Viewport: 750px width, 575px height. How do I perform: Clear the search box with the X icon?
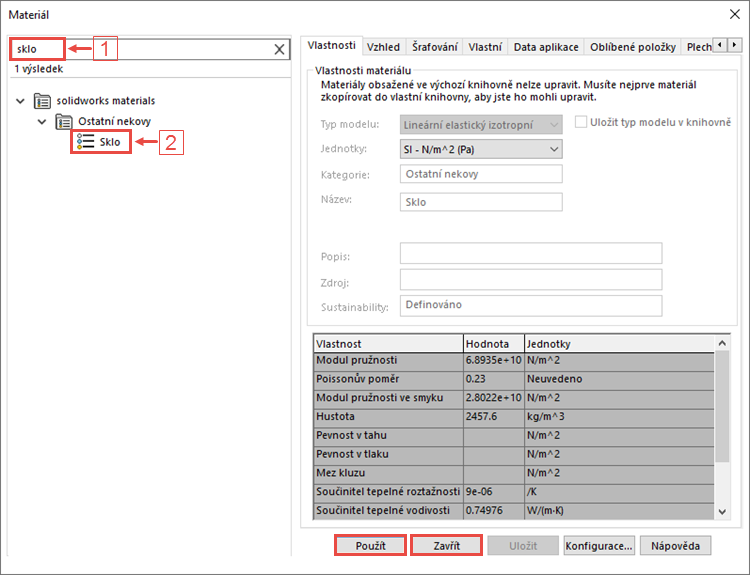[x=279, y=49]
